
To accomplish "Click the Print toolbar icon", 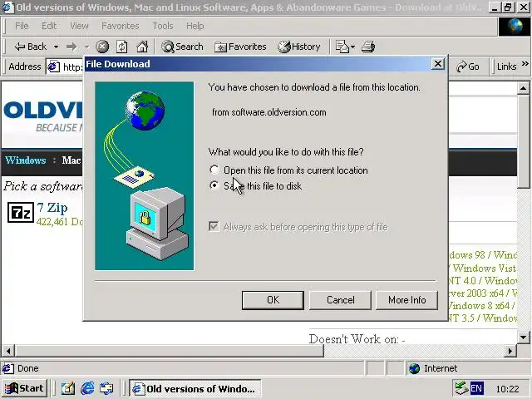I will 368,47.
